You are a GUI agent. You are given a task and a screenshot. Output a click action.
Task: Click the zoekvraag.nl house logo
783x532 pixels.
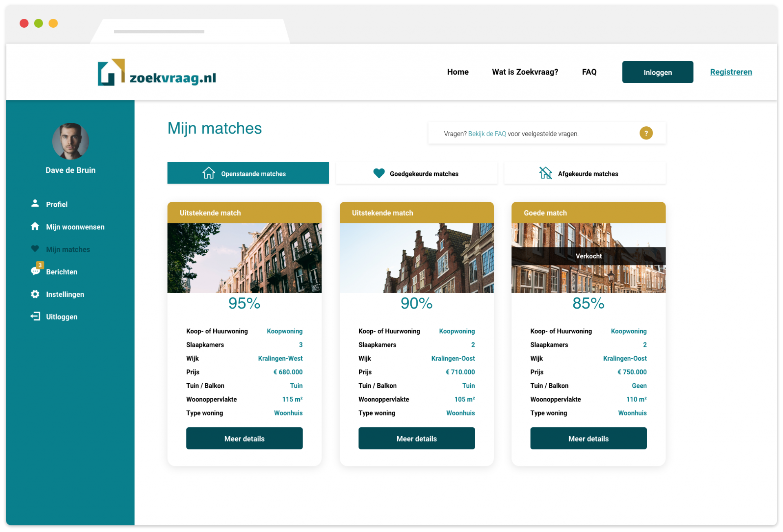[x=111, y=72]
